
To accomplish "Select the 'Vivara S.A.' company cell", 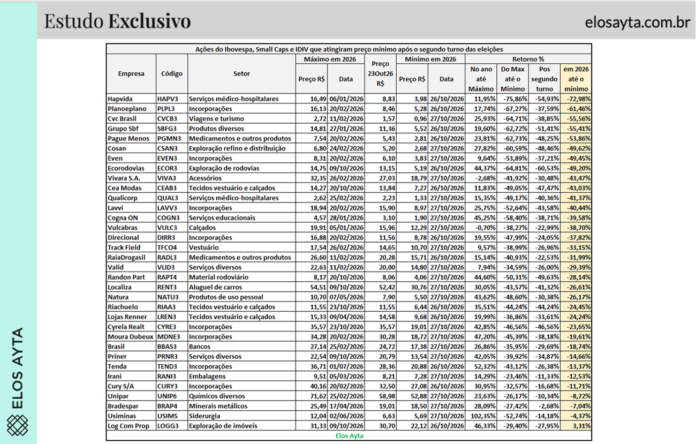I will 131,178.
